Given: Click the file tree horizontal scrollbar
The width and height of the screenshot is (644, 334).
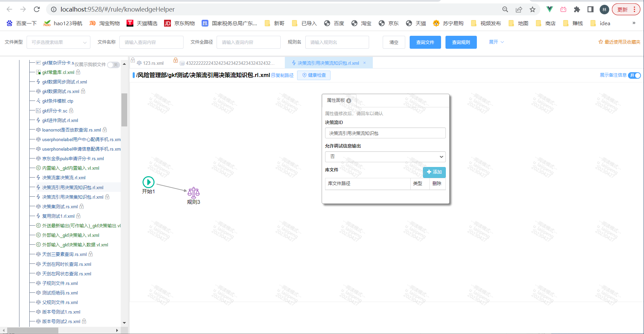Looking at the screenshot, I should coord(33,330).
